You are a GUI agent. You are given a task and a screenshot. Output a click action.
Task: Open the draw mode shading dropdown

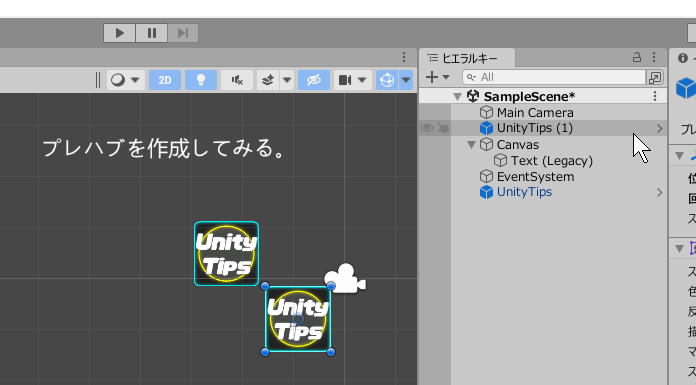126,80
